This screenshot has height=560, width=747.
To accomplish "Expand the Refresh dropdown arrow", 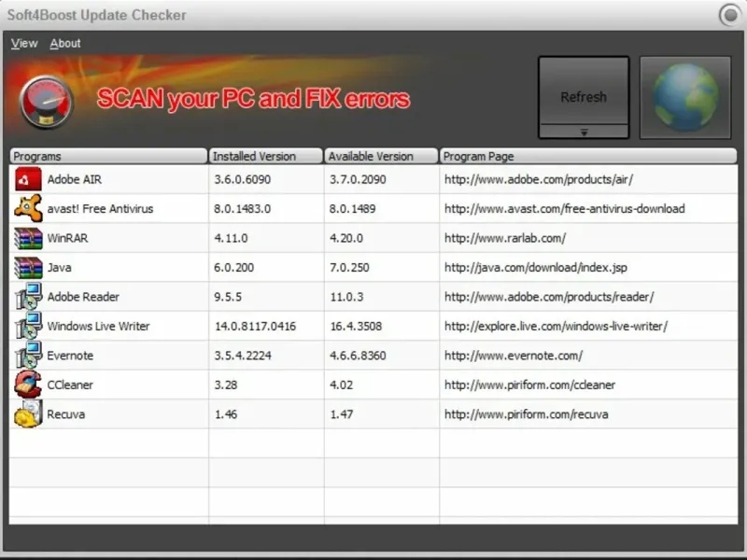I will [584, 132].
